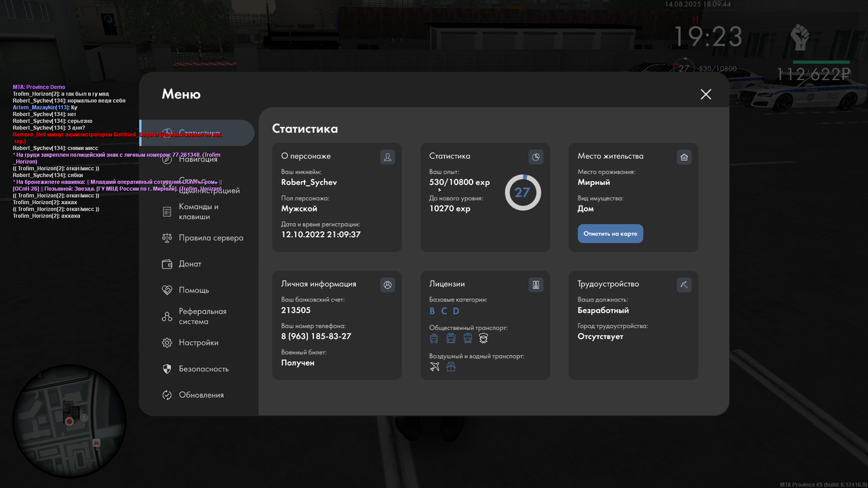This screenshot has width=868, height=488.
Task: Click the gear icon for Настройки
Action: point(167,343)
